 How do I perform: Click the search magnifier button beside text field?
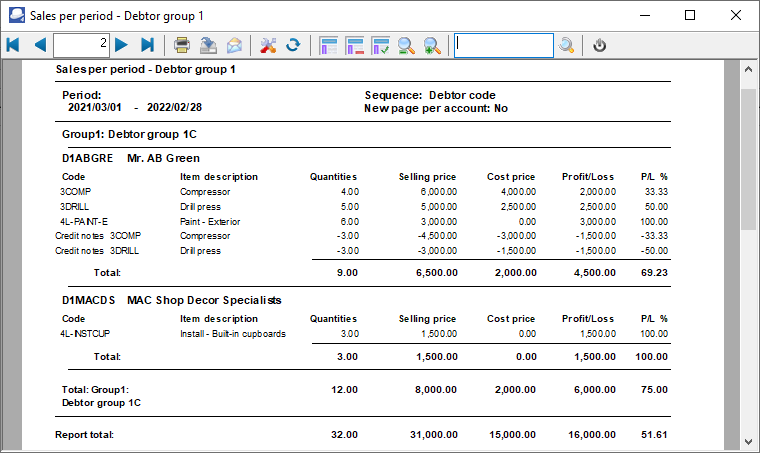pyautogui.click(x=567, y=45)
